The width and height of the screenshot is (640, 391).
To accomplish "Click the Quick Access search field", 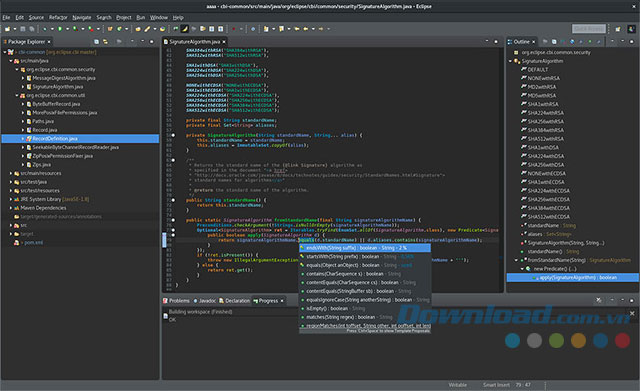I will 589,29.
